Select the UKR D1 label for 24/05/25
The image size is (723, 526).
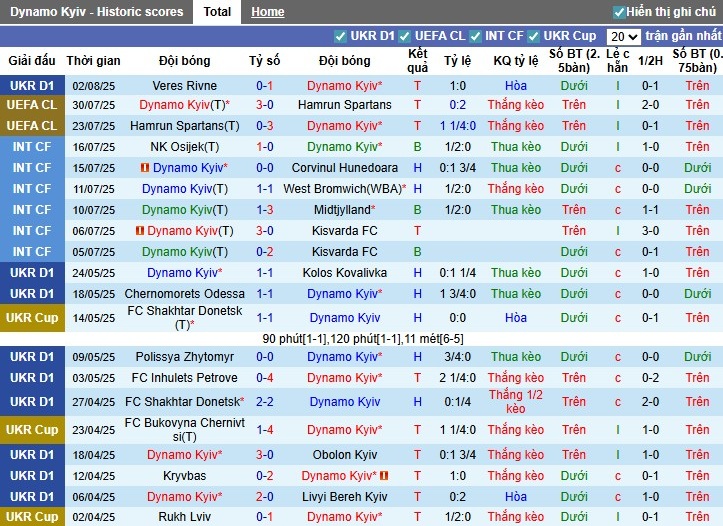[x=32, y=273]
